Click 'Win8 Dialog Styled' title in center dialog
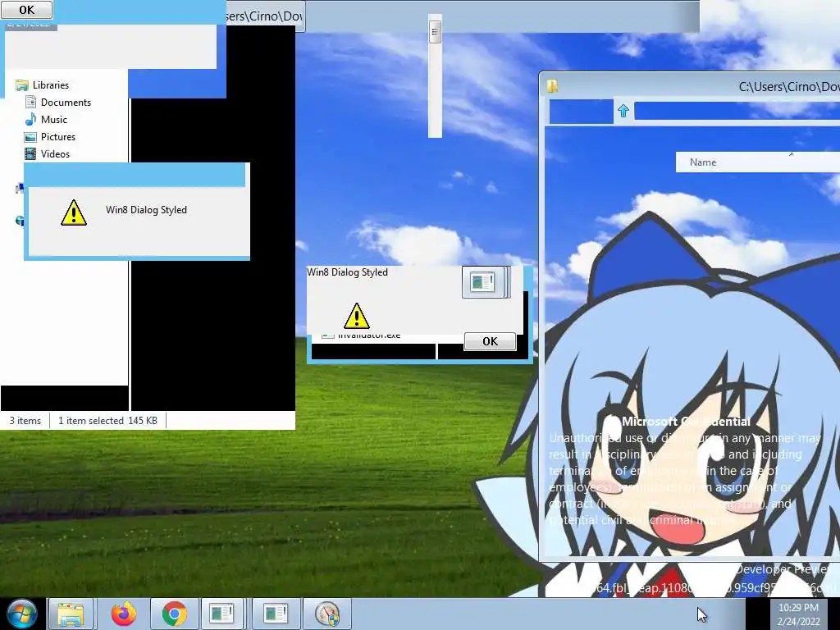Viewport: 840px width, 630px height. click(347, 272)
